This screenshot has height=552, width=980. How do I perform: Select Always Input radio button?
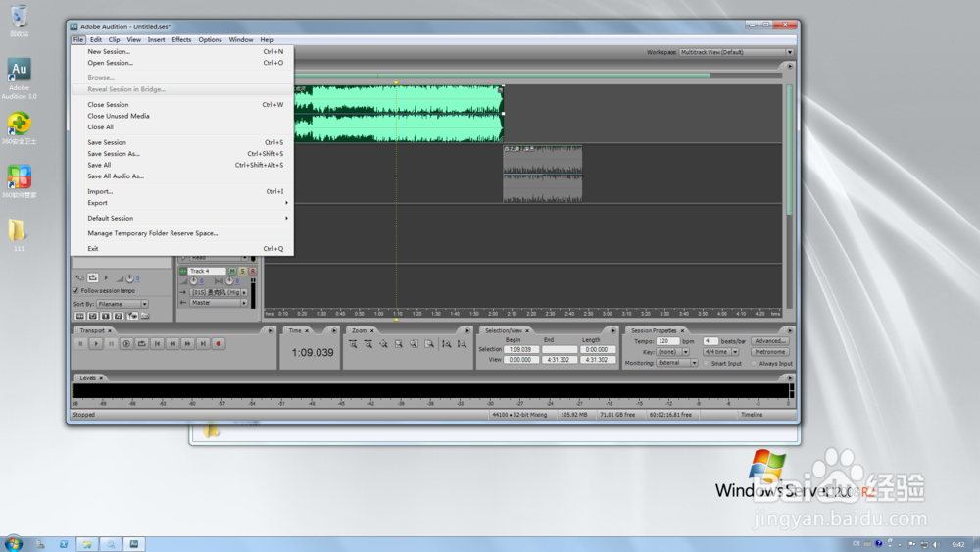click(x=754, y=363)
